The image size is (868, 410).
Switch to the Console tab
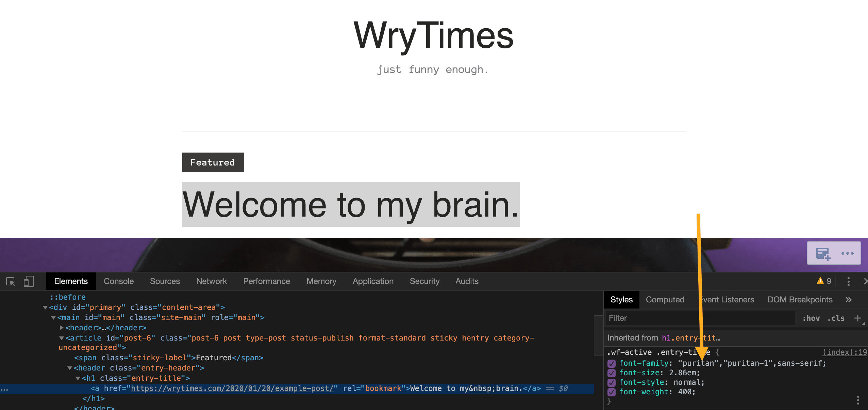click(x=119, y=281)
